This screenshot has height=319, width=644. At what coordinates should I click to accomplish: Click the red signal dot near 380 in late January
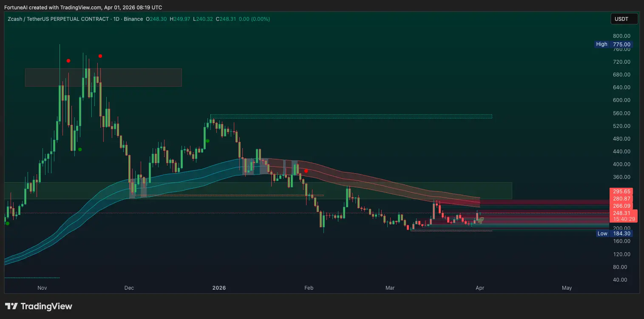coord(306,171)
